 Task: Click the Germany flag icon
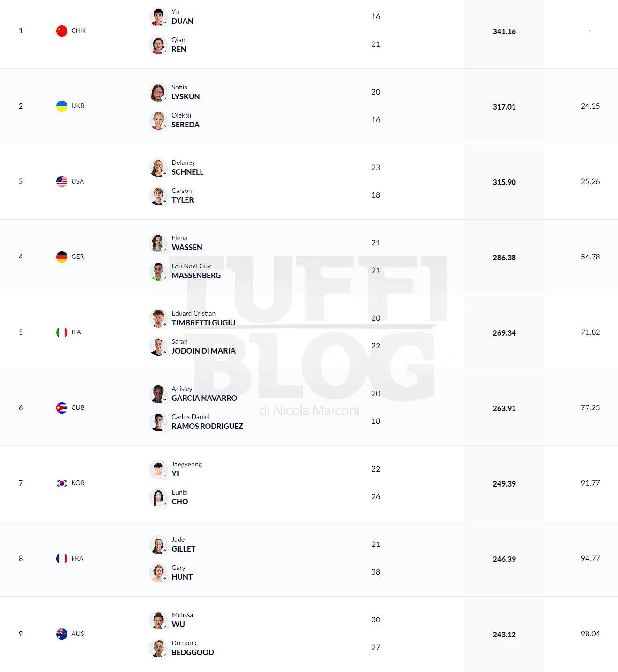point(62,257)
